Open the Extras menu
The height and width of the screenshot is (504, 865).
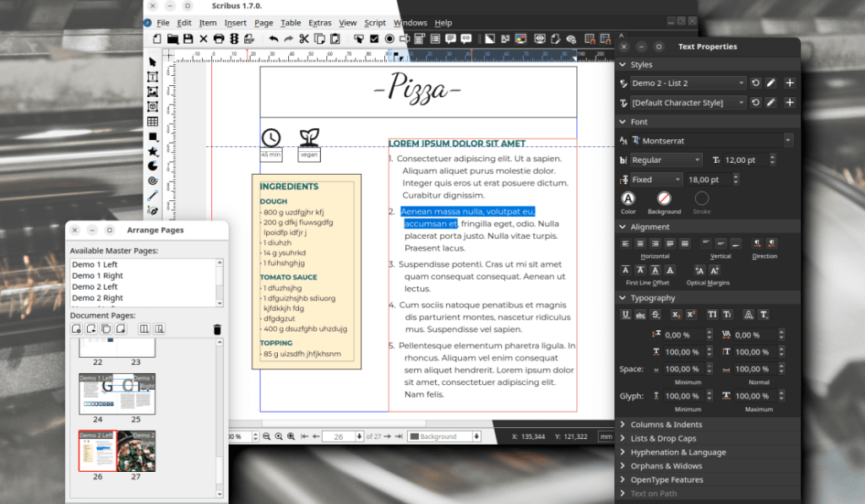[x=319, y=23]
